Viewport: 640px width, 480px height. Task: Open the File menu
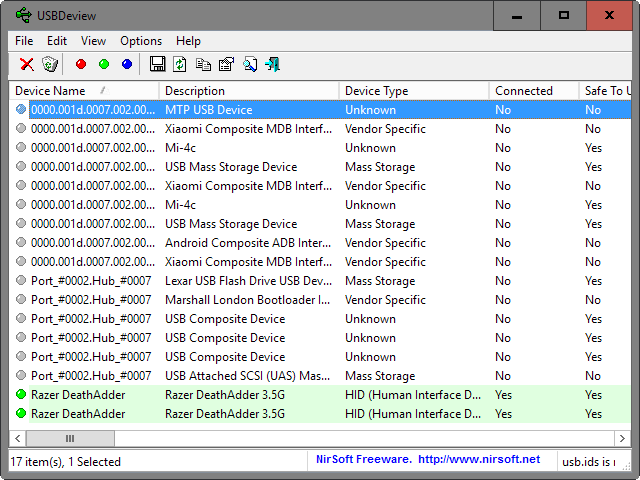point(24,41)
